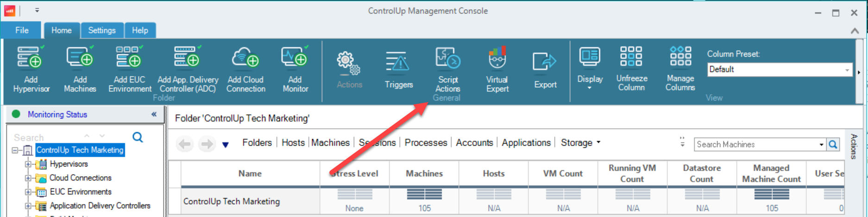868x217 pixels.
Task: Click the navigate back arrow
Action: coord(185,144)
